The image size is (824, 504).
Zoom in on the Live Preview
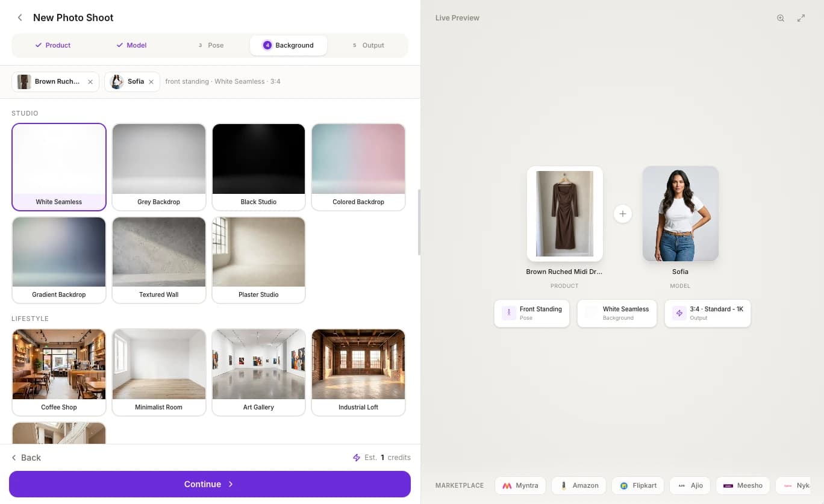pos(781,18)
